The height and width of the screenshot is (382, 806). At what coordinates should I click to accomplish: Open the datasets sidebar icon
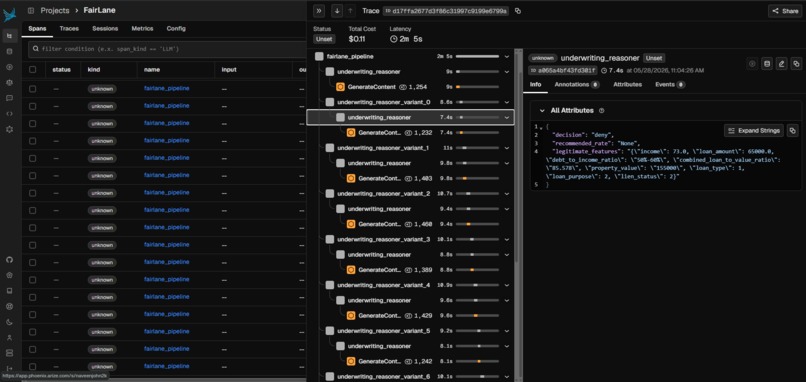pos(9,51)
